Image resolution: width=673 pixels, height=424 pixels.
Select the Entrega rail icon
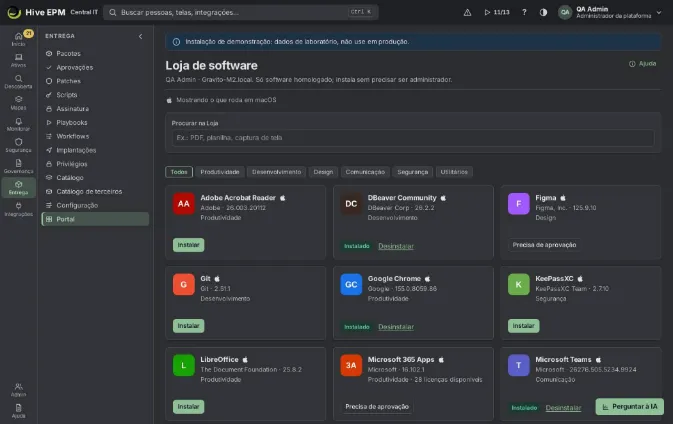click(18, 188)
